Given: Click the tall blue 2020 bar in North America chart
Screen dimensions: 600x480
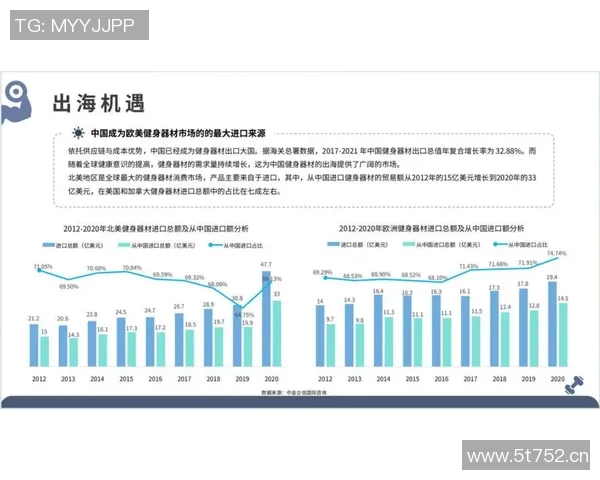Looking at the screenshot, I should [x=266, y=319].
